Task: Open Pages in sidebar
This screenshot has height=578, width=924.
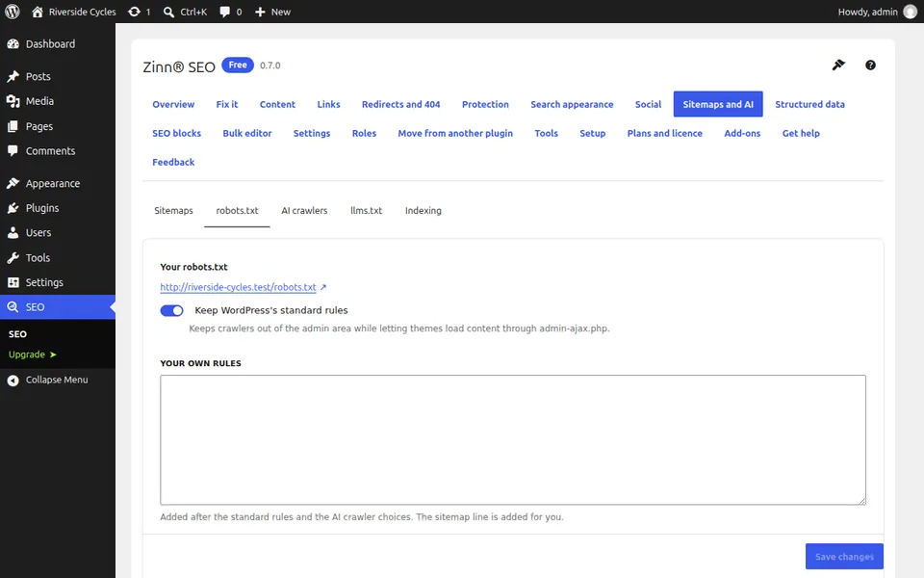Action: [x=58, y=126]
